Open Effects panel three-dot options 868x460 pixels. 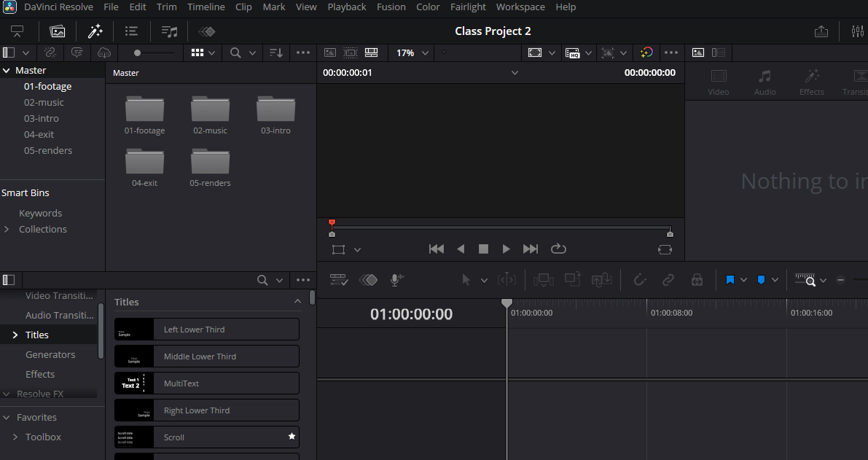tap(302, 280)
